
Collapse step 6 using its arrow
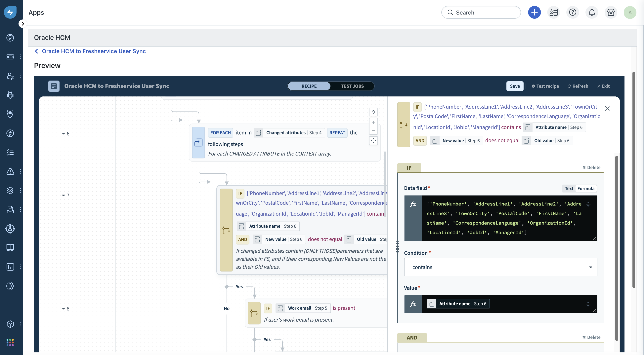tap(64, 134)
